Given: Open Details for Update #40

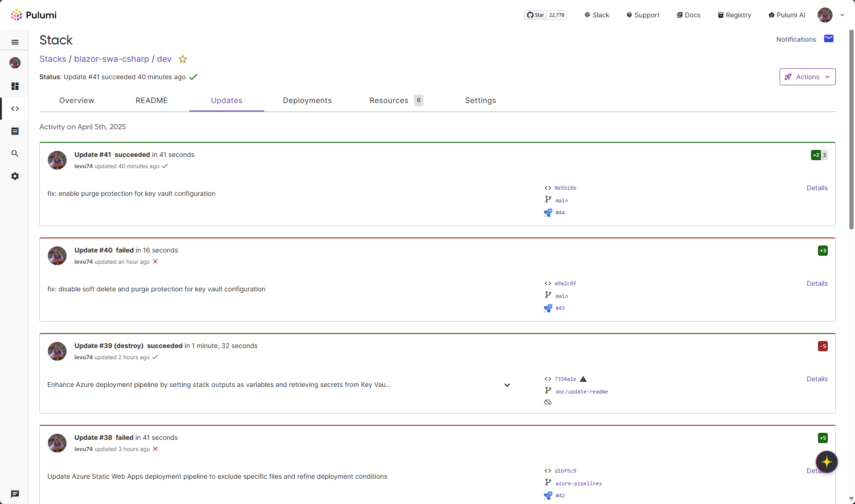Looking at the screenshot, I should tap(817, 283).
